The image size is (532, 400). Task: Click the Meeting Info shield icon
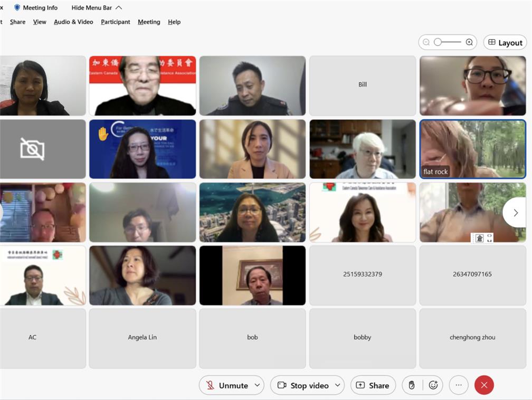pos(17,7)
